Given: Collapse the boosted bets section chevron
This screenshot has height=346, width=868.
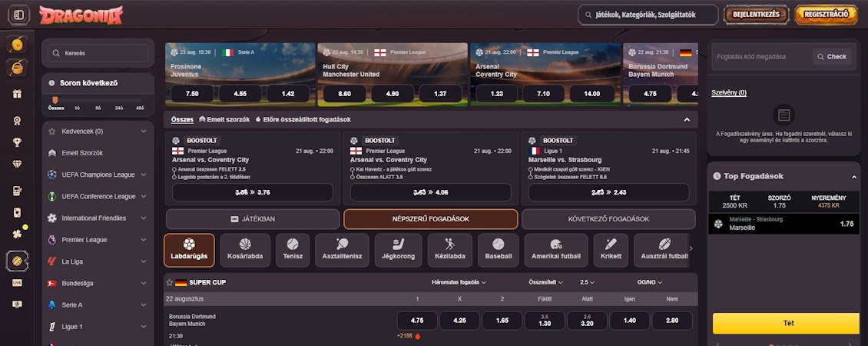Looking at the screenshot, I should coord(687,120).
